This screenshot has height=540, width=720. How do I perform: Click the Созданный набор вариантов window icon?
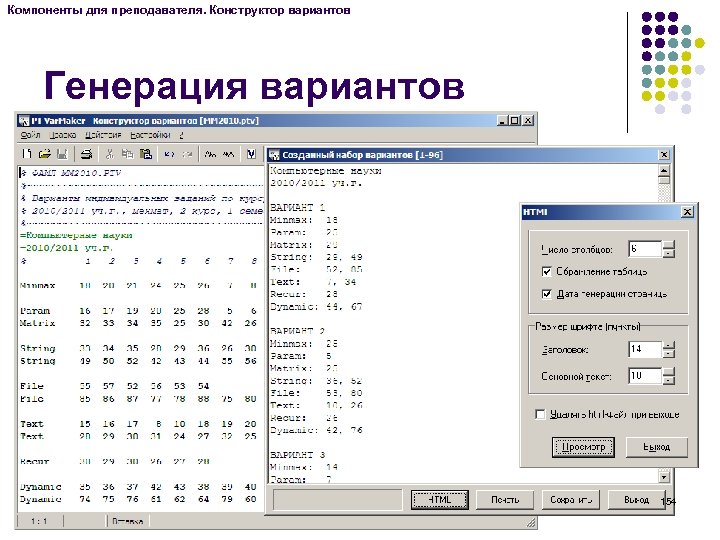point(274,155)
